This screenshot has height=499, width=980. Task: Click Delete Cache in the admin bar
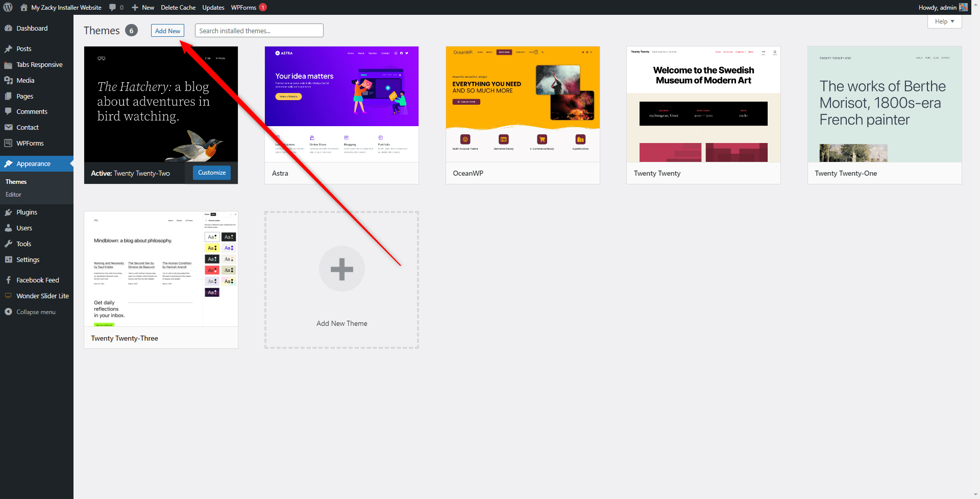[x=178, y=7]
